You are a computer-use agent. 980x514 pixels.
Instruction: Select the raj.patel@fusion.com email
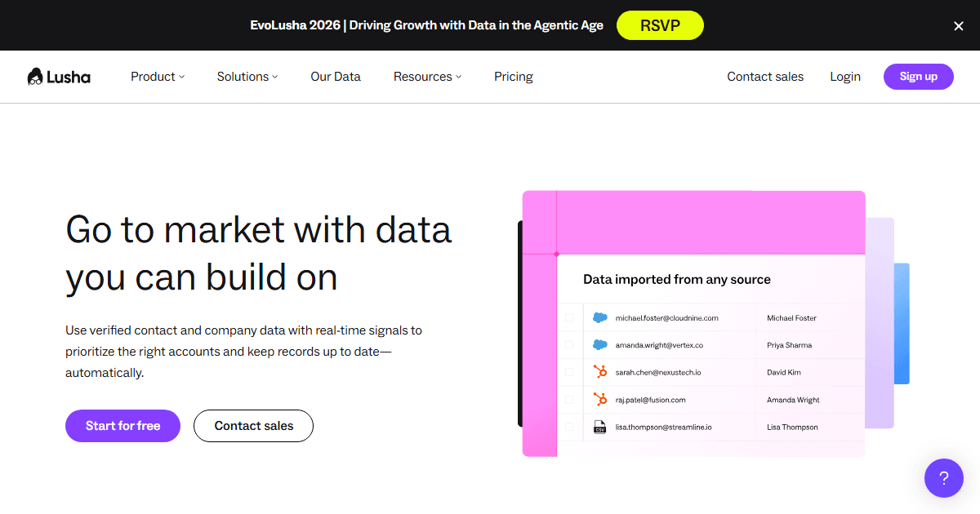click(x=651, y=400)
